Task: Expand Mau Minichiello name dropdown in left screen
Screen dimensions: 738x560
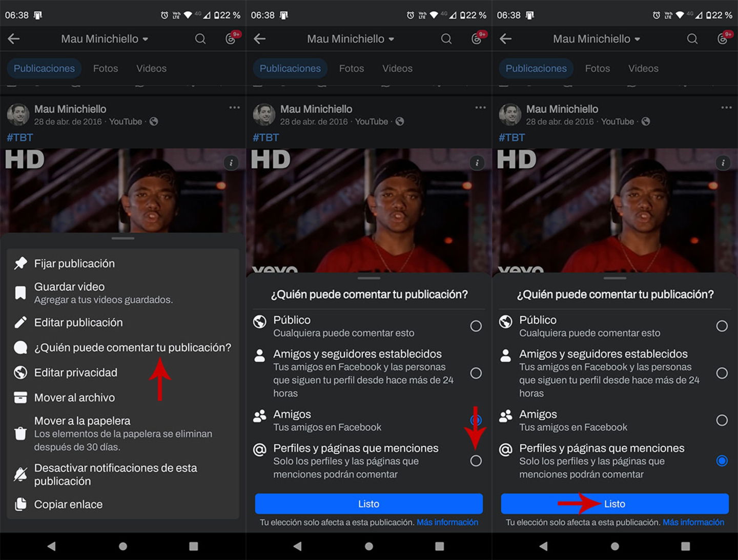Action: 105,39
